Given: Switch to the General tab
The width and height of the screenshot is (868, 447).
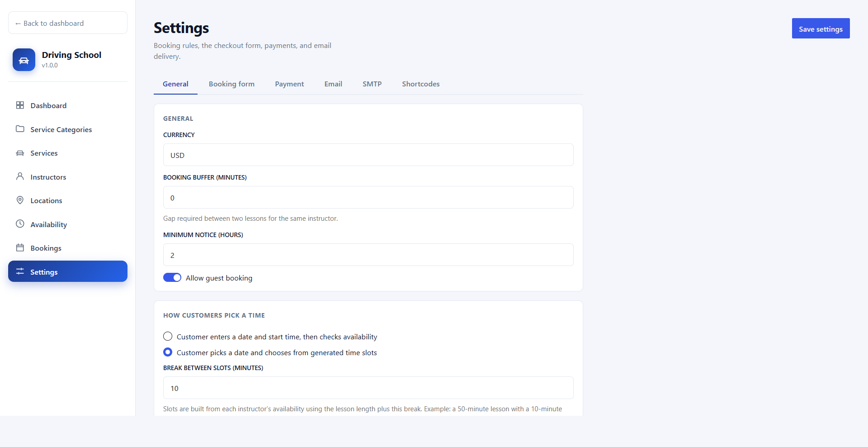Looking at the screenshot, I should [175, 84].
